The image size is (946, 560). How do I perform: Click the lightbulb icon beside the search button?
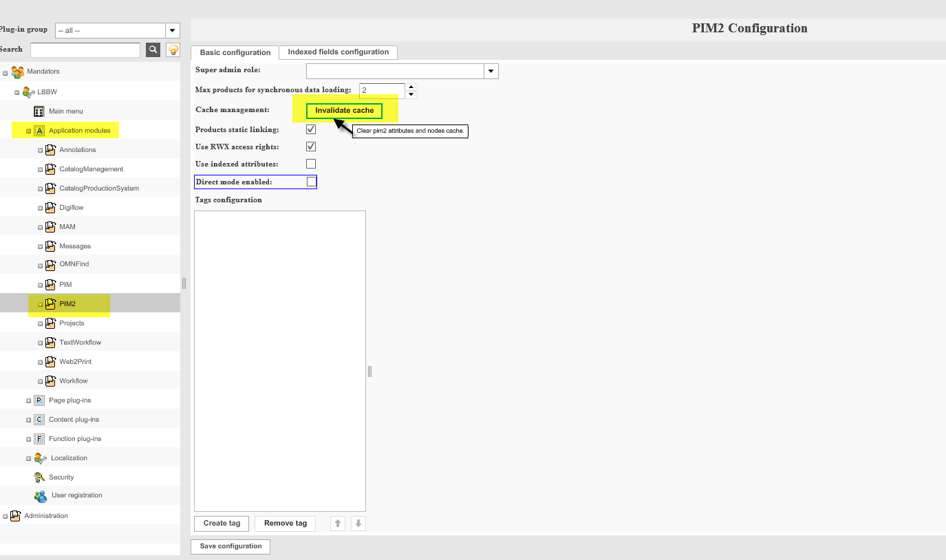click(x=172, y=50)
